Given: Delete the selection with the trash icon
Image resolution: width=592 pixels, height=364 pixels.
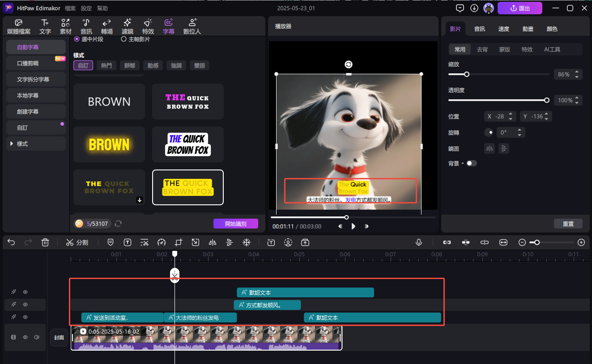Looking at the screenshot, I should pyautogui.click(x=45, y=242).
